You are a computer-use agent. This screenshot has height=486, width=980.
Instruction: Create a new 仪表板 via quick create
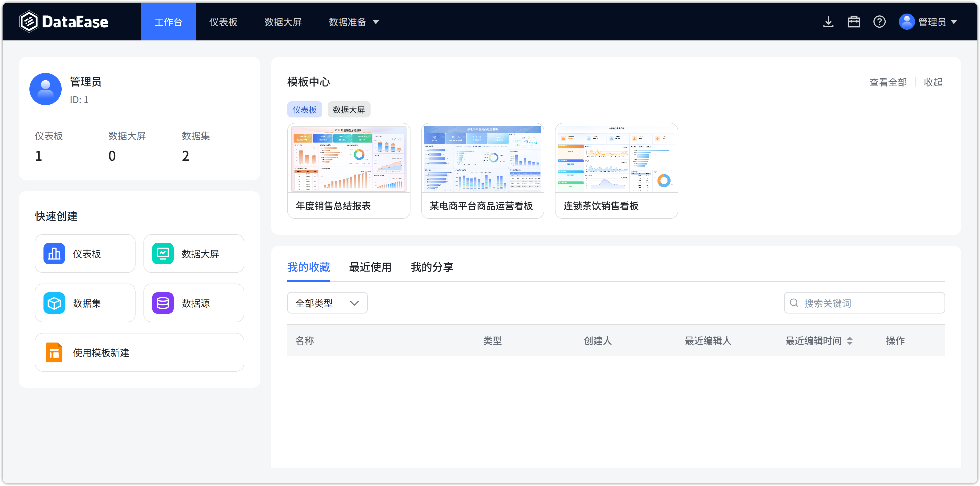tap(85, 253)
